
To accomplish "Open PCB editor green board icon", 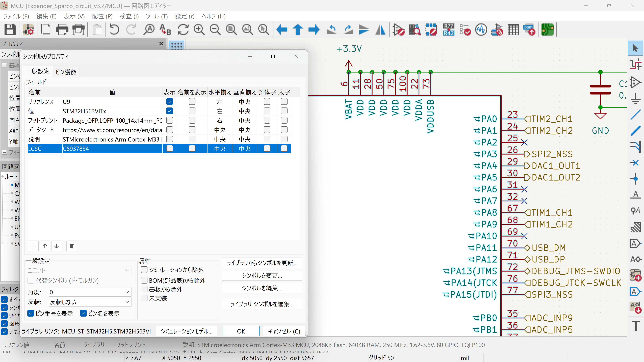I will coord(547,30).
